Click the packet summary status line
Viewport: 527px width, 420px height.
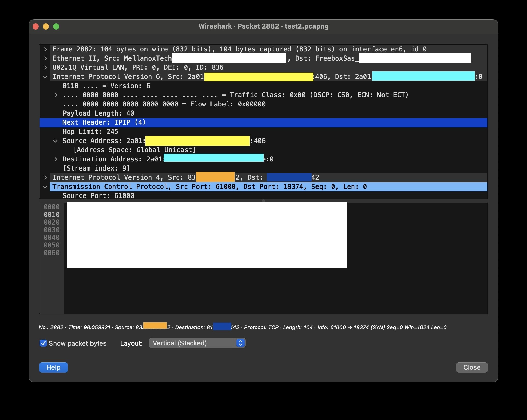coord(243,327)
